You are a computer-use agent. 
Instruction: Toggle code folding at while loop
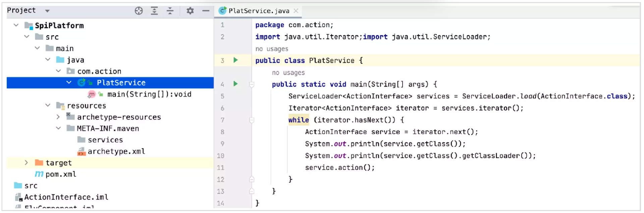coord(252,120)
